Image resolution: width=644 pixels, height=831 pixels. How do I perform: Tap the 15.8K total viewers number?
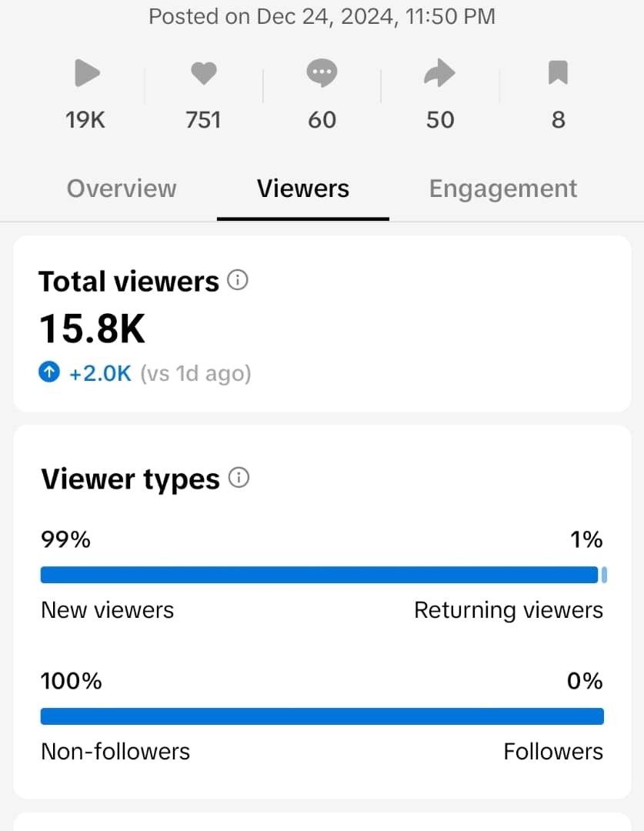click(x=92, y=329)
